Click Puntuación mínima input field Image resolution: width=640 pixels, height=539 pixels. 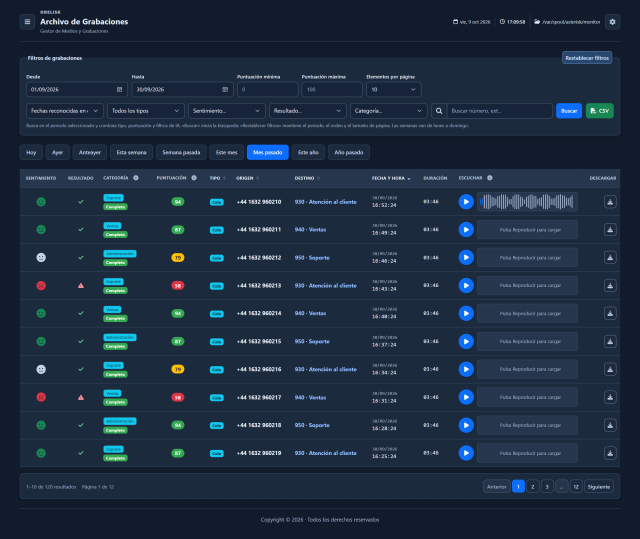(x=267, y=89)
